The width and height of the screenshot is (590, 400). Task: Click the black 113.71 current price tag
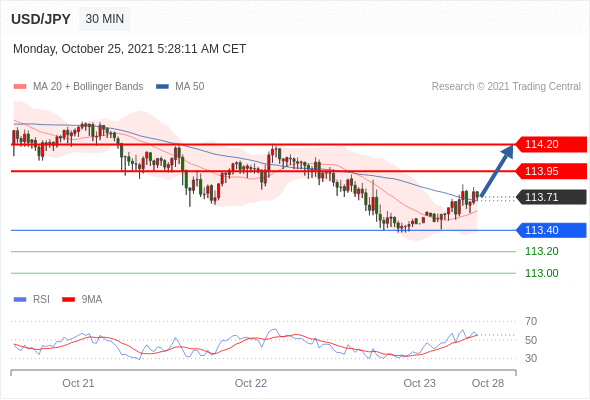551,197
